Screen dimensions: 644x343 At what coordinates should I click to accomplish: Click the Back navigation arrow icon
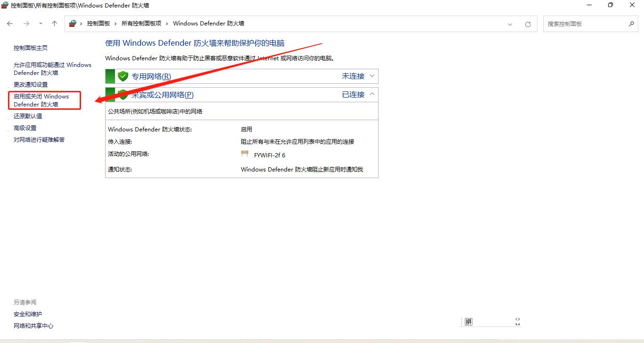(x=10, y=24)
